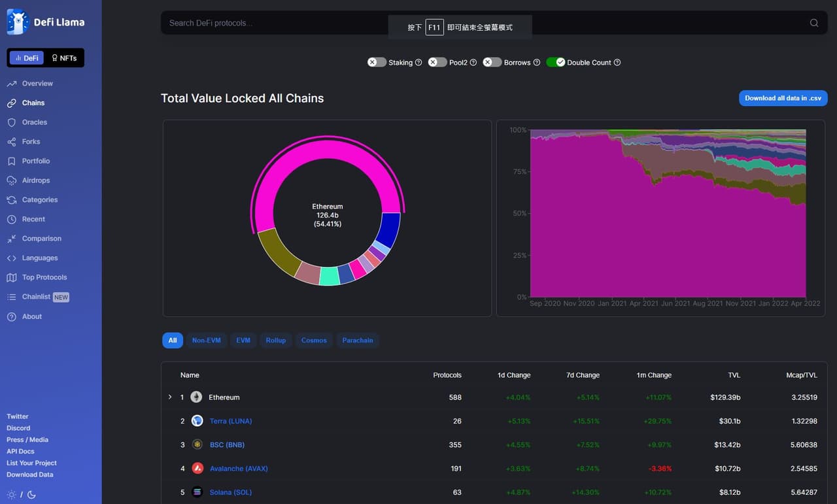837x504 pixels.
Task: Click the Double Count help icon
Action: pyautogui.click(x=617, y=63)
